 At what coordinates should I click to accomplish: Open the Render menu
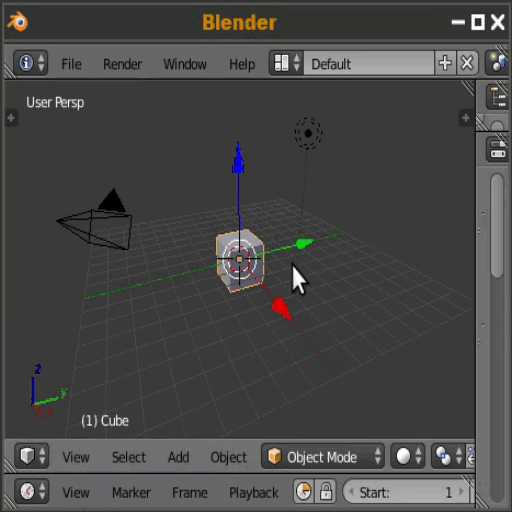[122, 64]
